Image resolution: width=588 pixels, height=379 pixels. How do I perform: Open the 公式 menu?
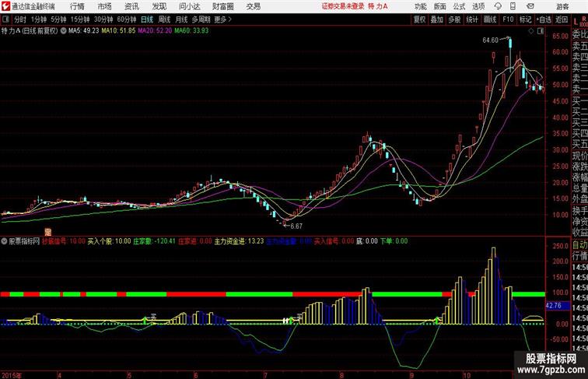pos(459,6)
